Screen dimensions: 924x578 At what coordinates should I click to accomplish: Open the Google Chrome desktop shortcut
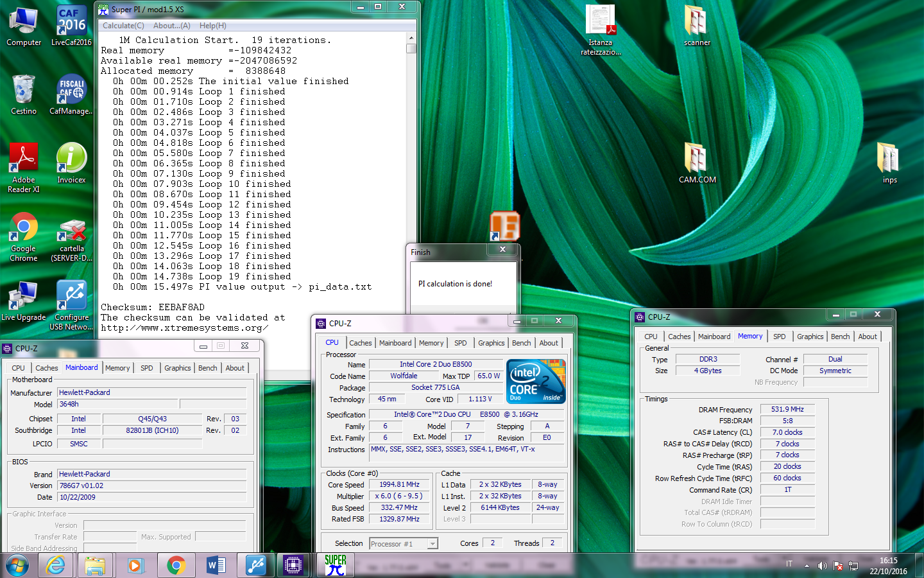pos(24,237)
